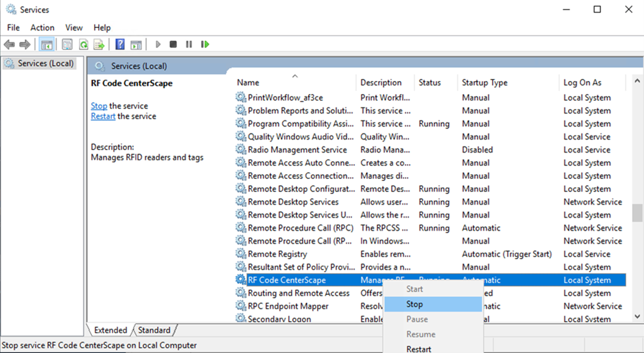This screenshot has width=644, height=353.
Task: Click the Refresh toolbar icon
Action: pyautogui.click(x=83, y=44)
